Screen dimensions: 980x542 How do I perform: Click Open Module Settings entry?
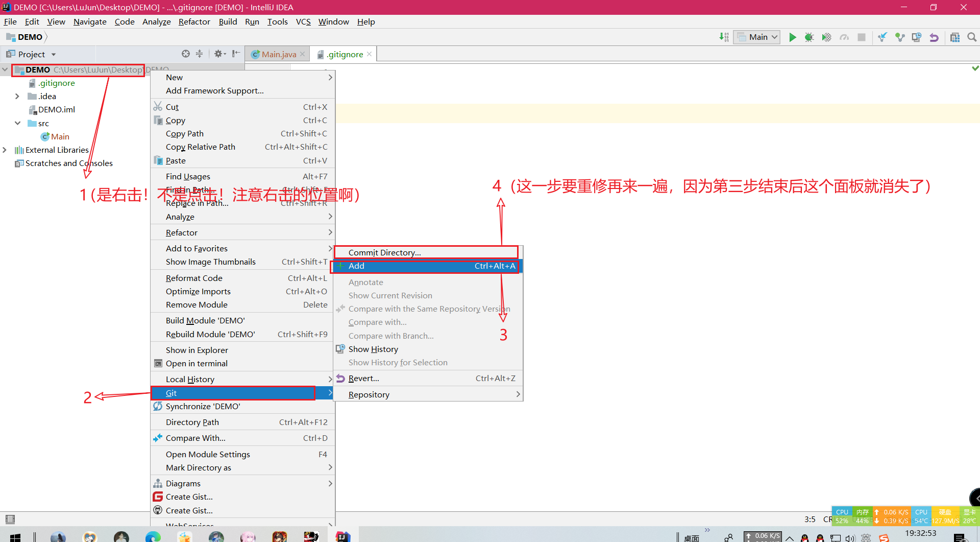[x=242, y=454]
